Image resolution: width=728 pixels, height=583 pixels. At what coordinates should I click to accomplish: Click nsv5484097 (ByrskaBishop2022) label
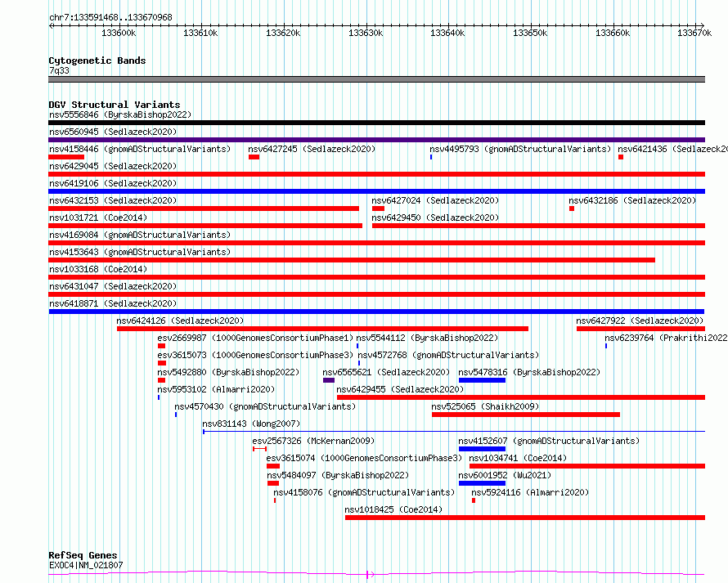(x=338, y=475)
